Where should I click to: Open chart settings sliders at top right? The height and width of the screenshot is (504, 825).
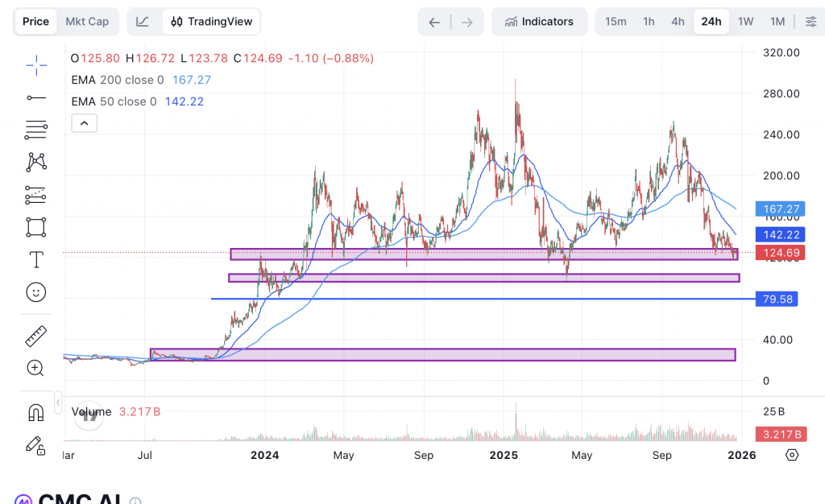(810, 22)
